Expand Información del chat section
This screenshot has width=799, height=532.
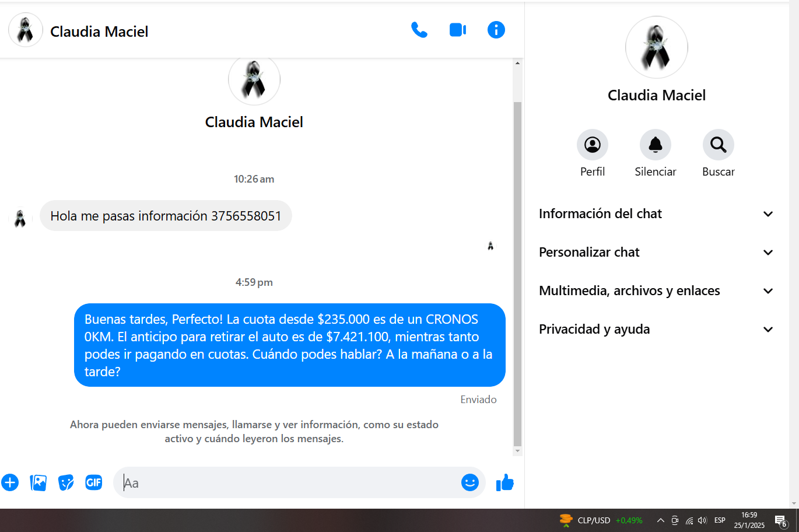pos(657,214)
